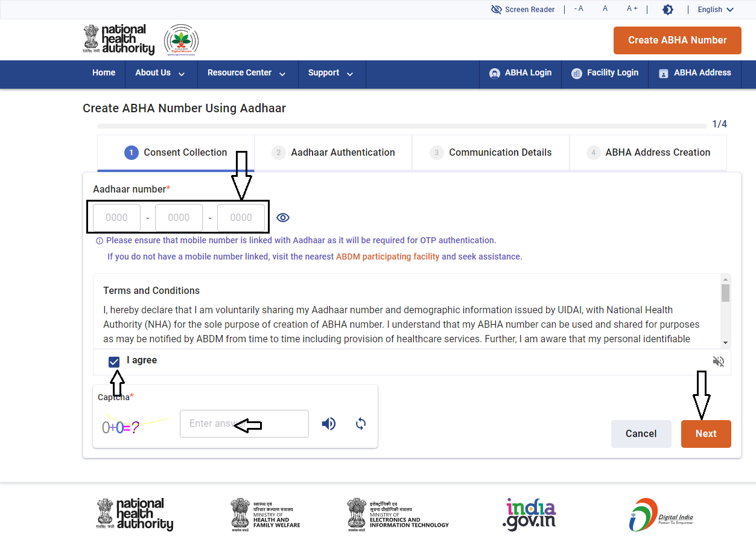Click scrollbar down arrow in Terms box
This screenshot has height=542, width=756.
click(725, 343)
